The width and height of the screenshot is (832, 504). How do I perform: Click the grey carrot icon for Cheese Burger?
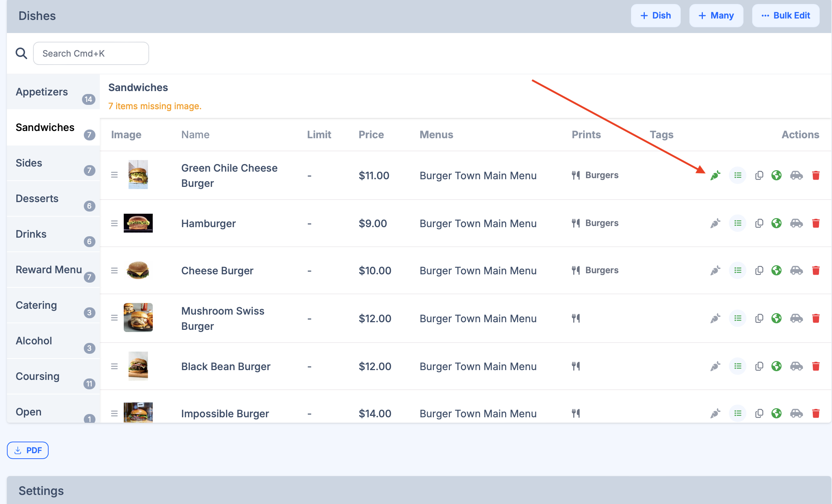(715, 271)
